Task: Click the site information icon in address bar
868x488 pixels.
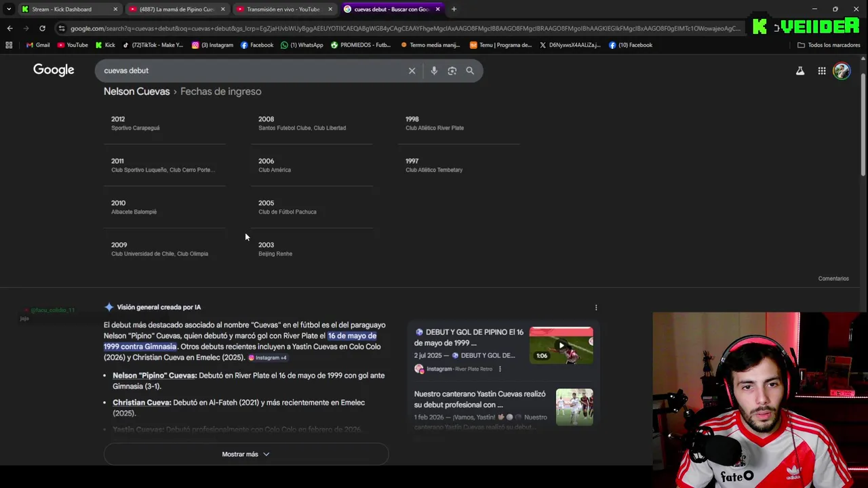Action: [x=62, y=28]
